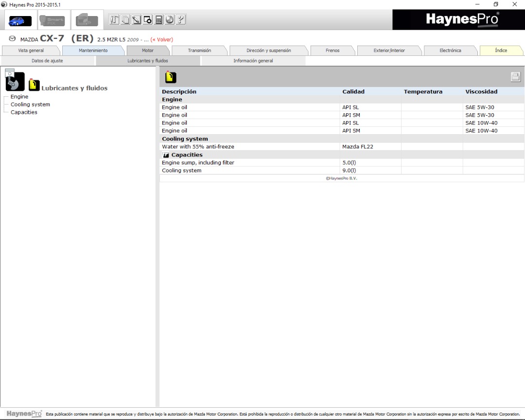Click the question mark help icon
The width and height of the screenshot is (525, 420).
coord(180,20)
